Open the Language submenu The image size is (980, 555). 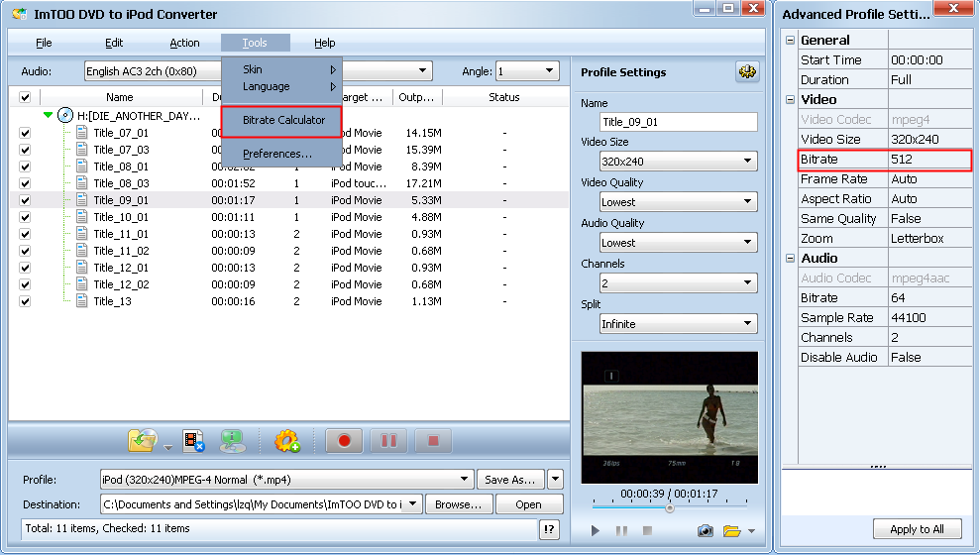pos(281,86)
